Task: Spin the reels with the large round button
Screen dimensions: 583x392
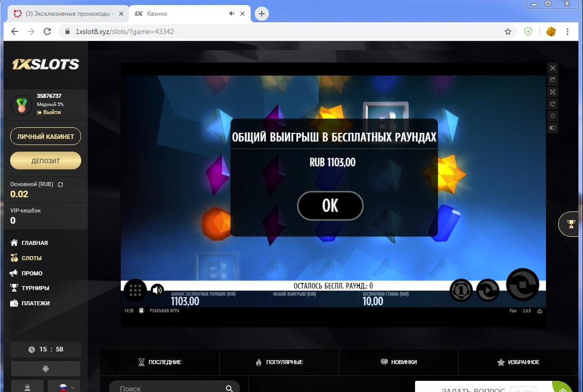Action: coord(523,284)
